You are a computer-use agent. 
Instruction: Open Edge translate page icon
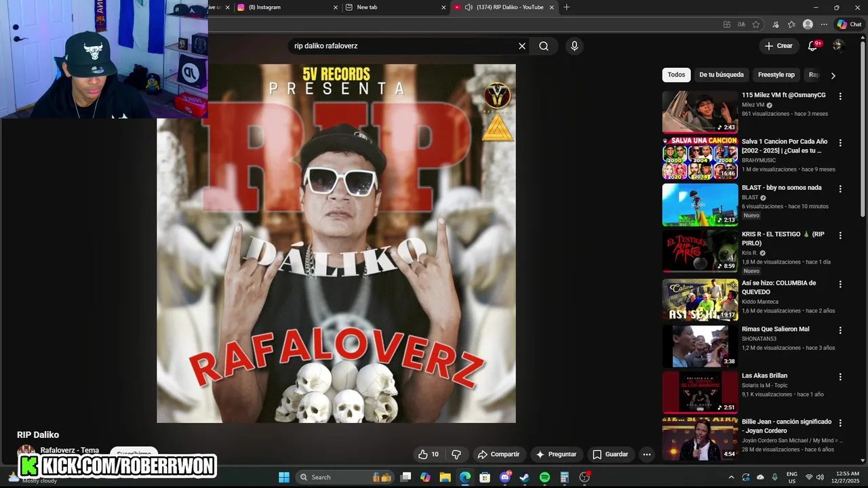(x=741, y=24)
